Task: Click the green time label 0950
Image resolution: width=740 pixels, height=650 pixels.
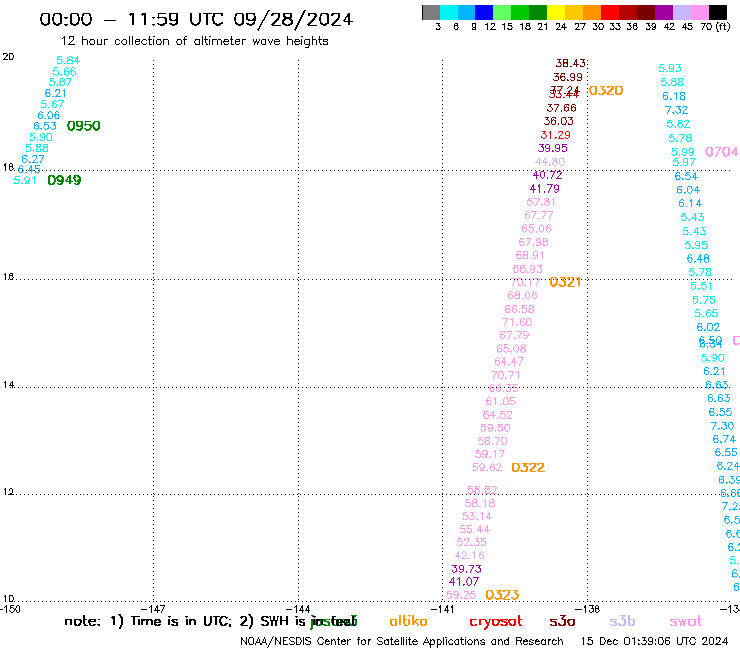Action: pos(84,126)
